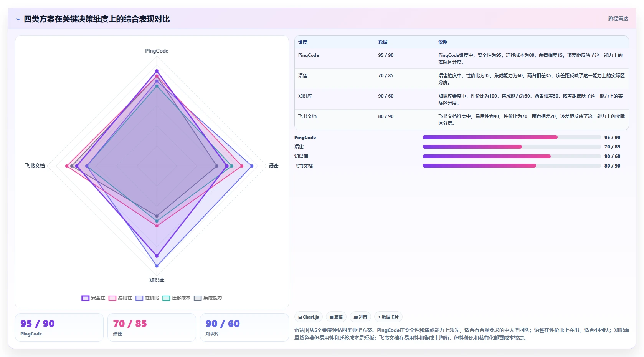The width and height of the screenshot is (644, 357).
Task: Open the 知识库 90 / 60 data card
Action: point(244,327)
